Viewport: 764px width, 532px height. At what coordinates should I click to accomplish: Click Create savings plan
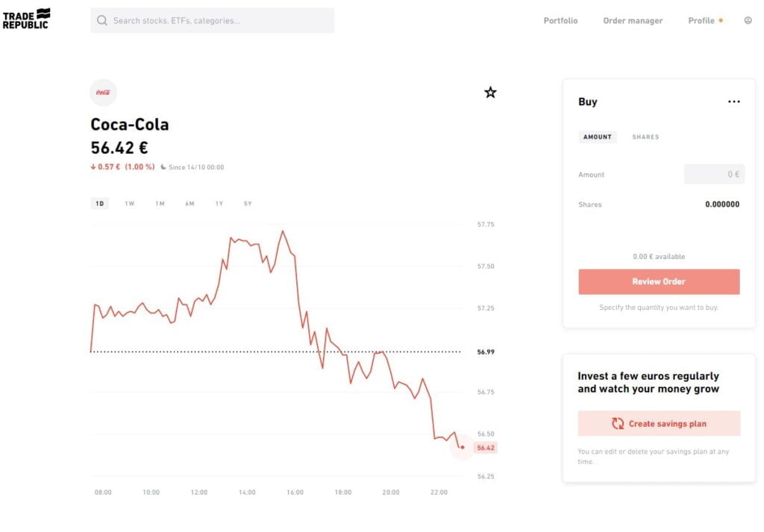coord(659,423)
